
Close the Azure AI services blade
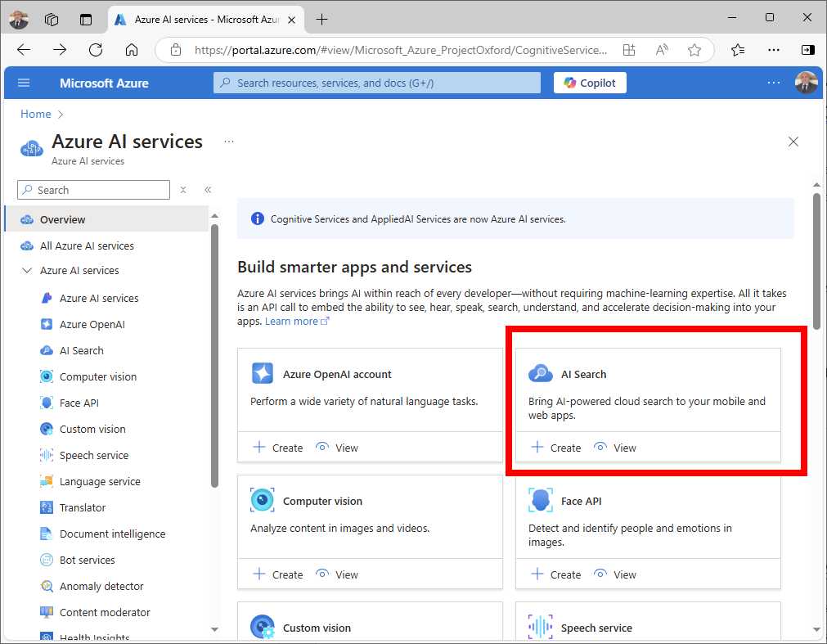pos(793,142)
